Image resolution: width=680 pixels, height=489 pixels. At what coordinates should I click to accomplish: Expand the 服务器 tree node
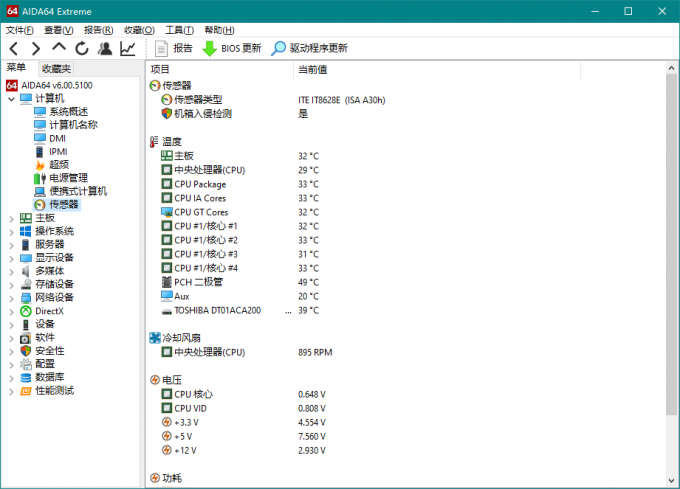(11, 246)
